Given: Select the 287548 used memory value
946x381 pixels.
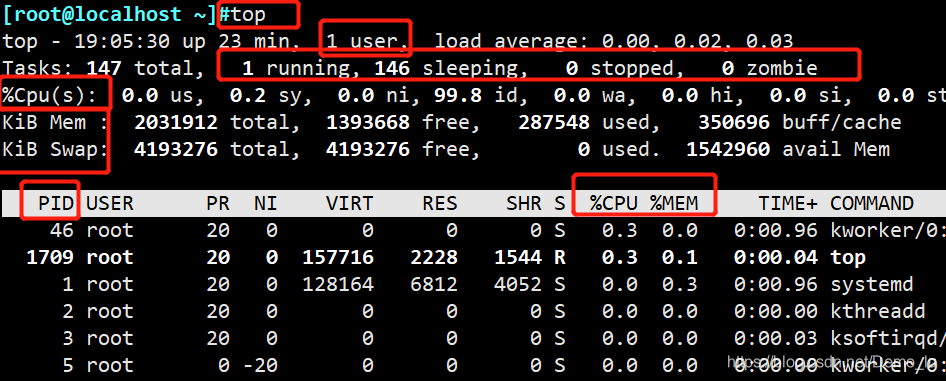Looking at the screenshot, I should (554, 122).
